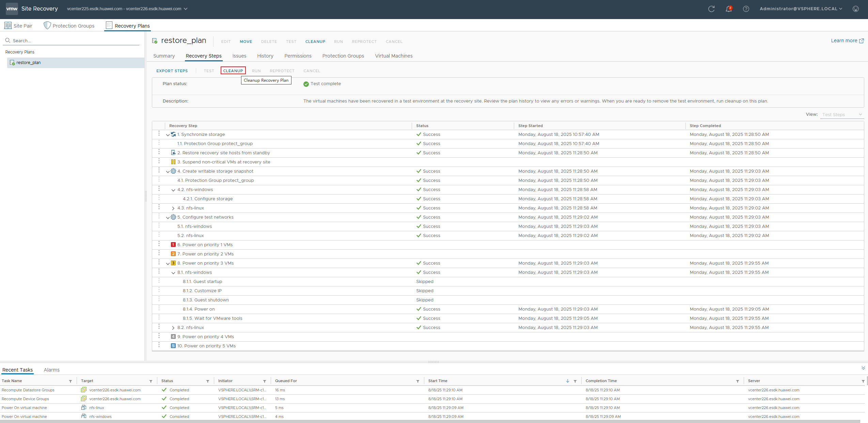Open the Administrator@VSPHERE.LOCAL user menu
This screenshot has width=868, height=423.
tap(801, 9)
